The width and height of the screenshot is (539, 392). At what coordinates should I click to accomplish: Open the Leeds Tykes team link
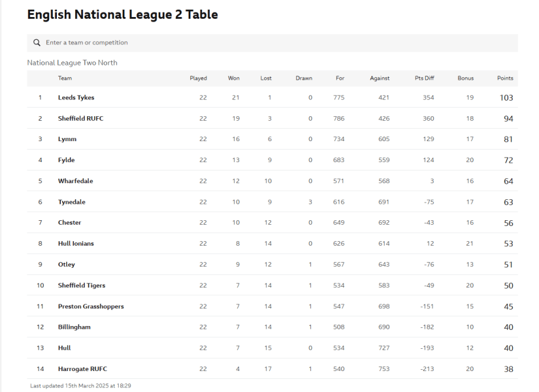76,97
